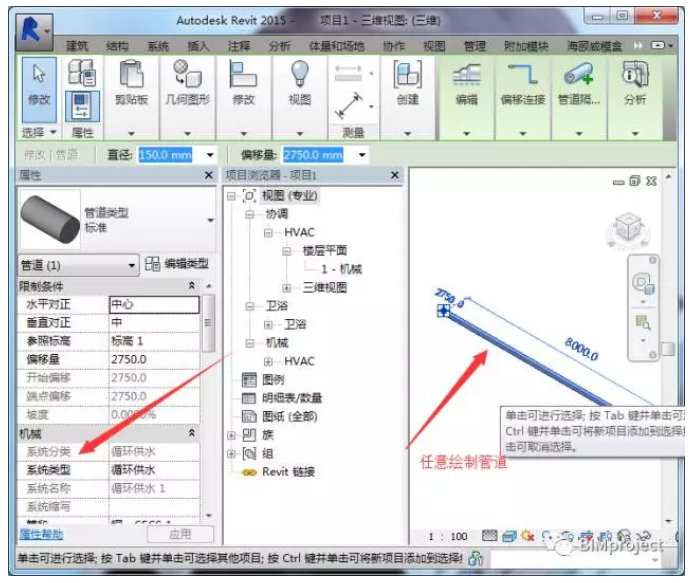Switch to the 体量和场地 ribbon tab
The height and width of the screenshot is (583, 695).
pos(337,46)
